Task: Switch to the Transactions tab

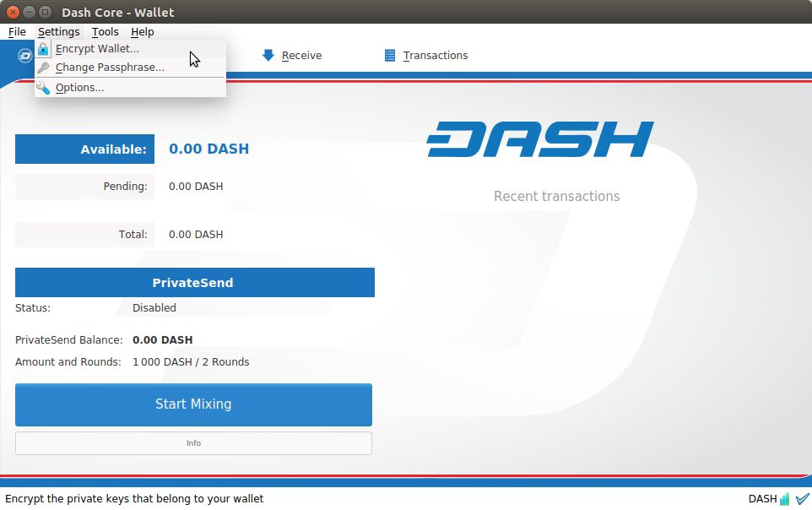Action: click(426, 56)
